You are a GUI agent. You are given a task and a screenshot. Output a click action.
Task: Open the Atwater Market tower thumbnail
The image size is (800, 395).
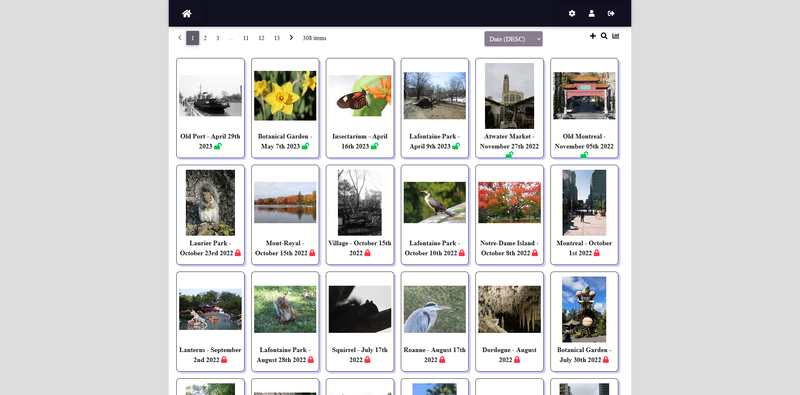509,96
